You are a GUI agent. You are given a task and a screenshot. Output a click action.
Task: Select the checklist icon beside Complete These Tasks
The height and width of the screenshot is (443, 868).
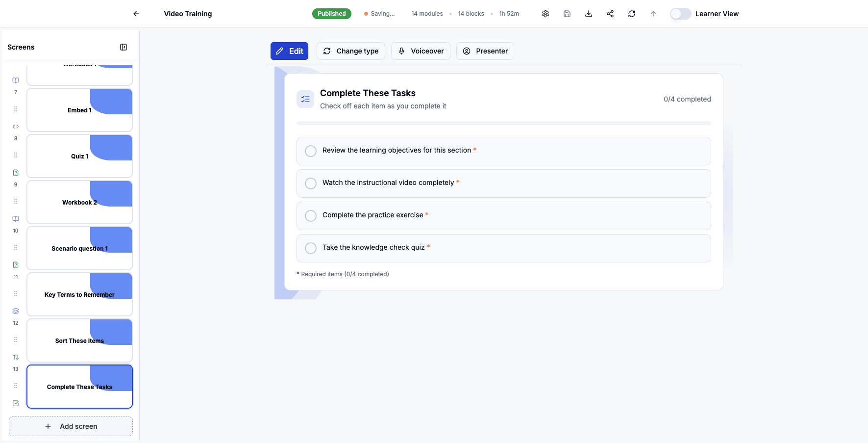(x=15, y=403)
